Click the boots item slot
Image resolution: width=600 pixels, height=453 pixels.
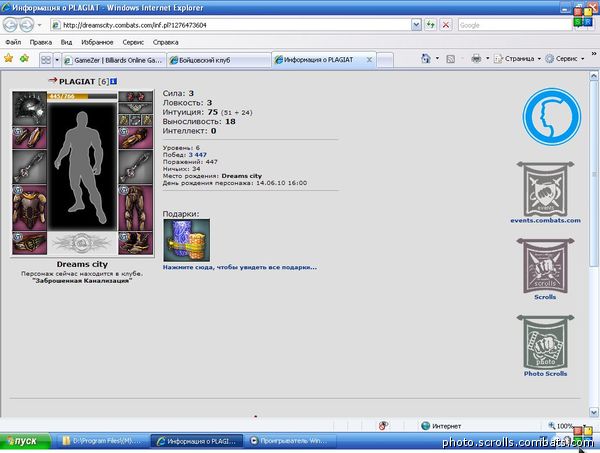135,243
